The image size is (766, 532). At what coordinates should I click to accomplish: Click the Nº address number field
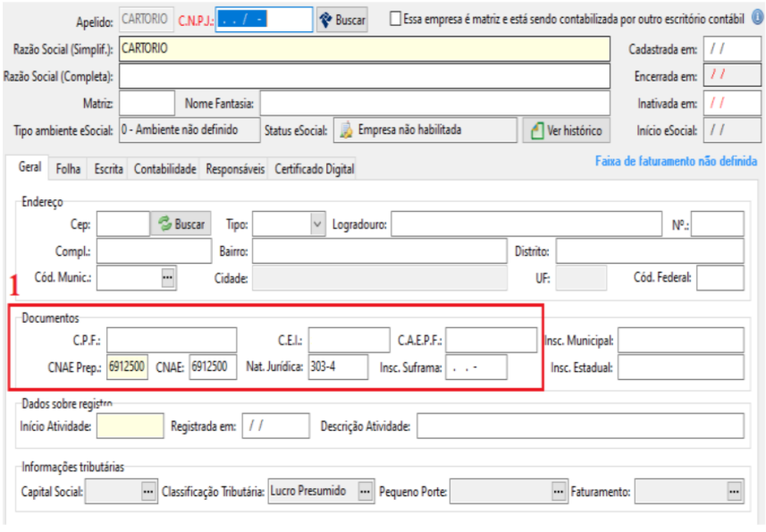(718, 224)
